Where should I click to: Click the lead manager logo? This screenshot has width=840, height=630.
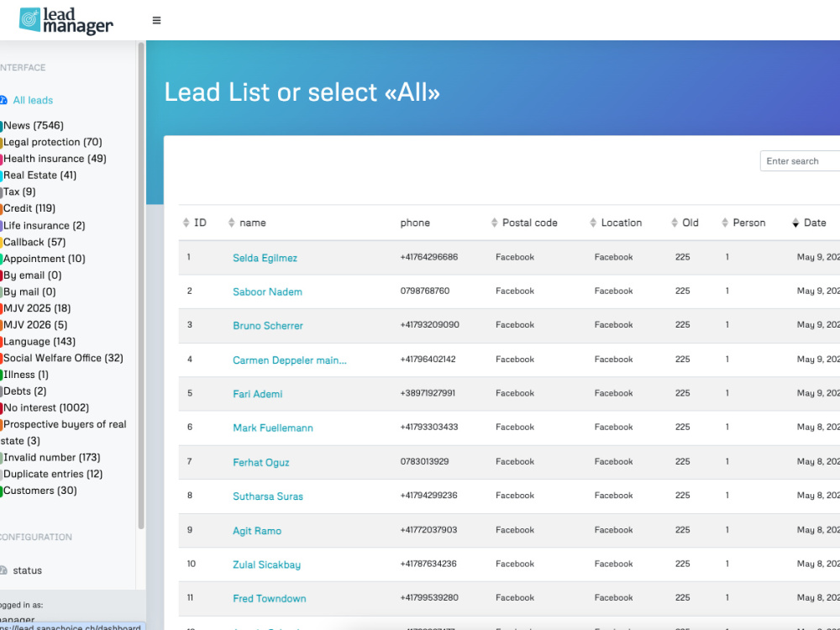click(66, 20)
